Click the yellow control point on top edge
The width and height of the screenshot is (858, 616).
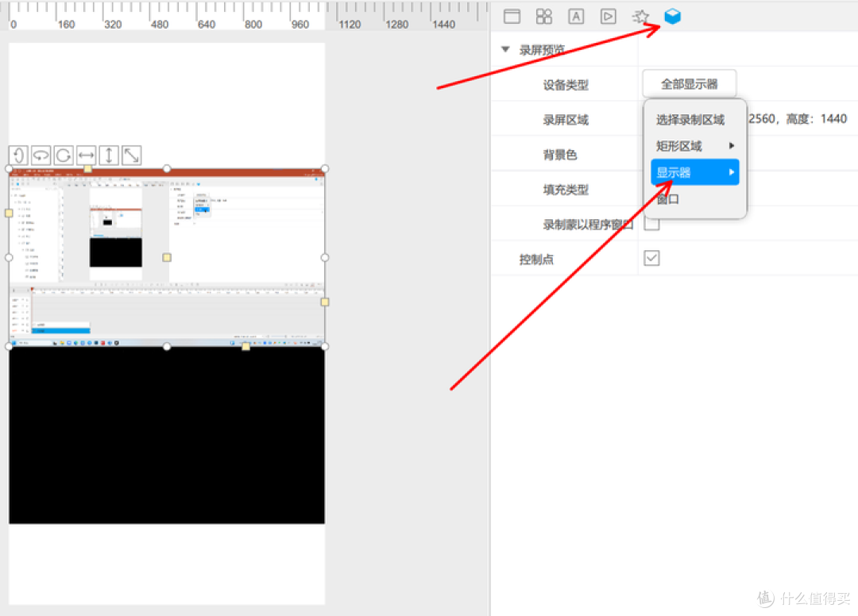point(87,169)
